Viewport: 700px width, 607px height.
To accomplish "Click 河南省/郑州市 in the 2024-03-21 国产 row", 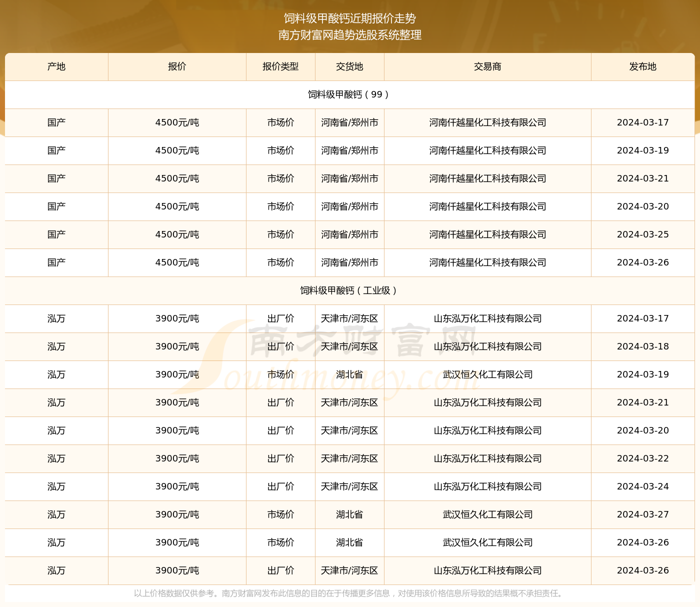I will [349, 178].
